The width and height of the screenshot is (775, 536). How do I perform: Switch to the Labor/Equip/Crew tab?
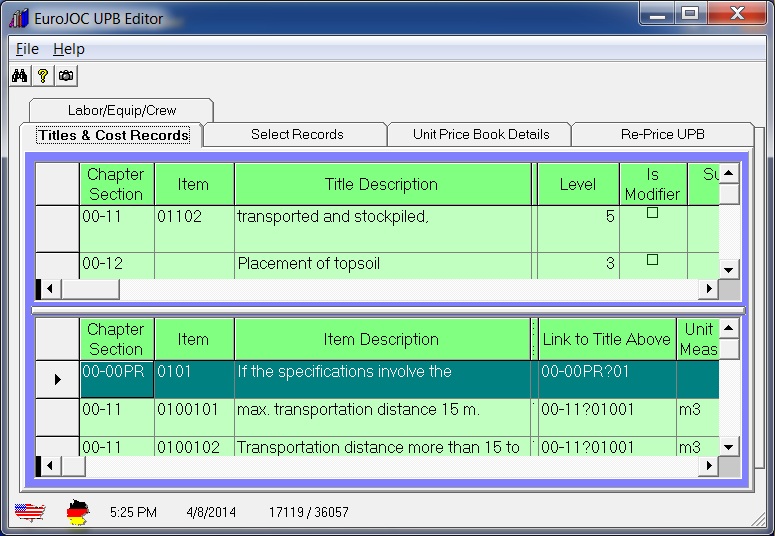121,110
